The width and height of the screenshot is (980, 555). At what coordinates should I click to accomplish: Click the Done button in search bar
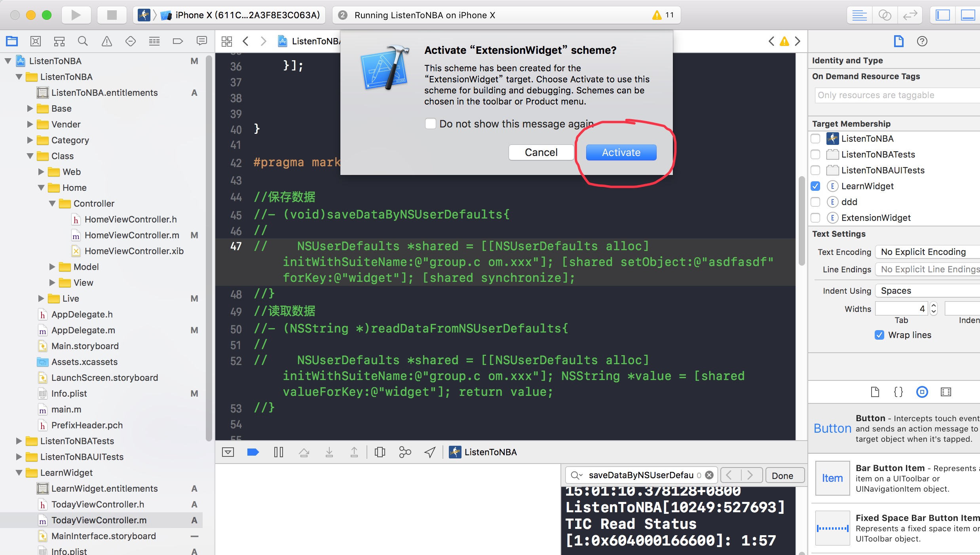click(782, 475)
